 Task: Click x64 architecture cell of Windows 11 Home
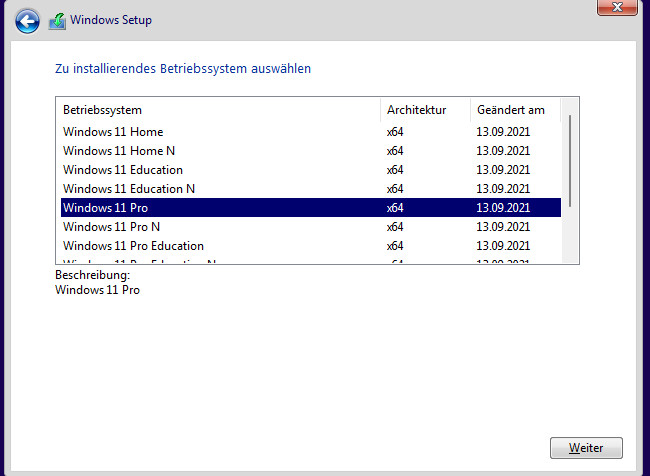pyautogui.click(x=395, y=132)
